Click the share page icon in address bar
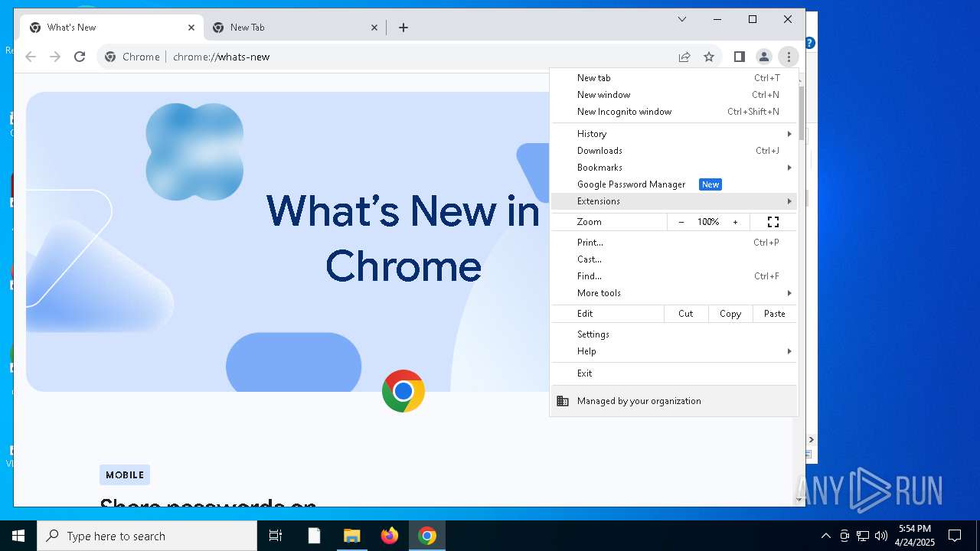This screenshot has height=551, width=980. click(x=684, y=57)
